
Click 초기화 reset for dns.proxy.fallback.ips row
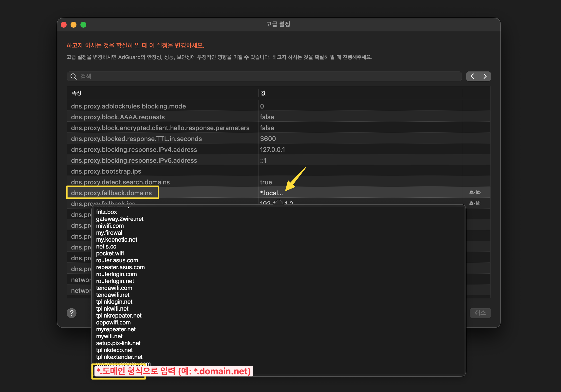click(x=475, y=203)
